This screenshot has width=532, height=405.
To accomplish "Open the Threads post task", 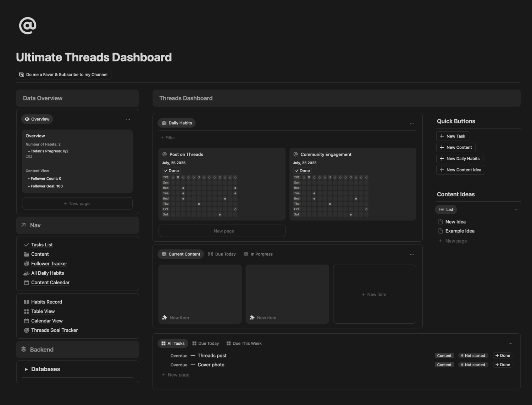I will [212, 356].
